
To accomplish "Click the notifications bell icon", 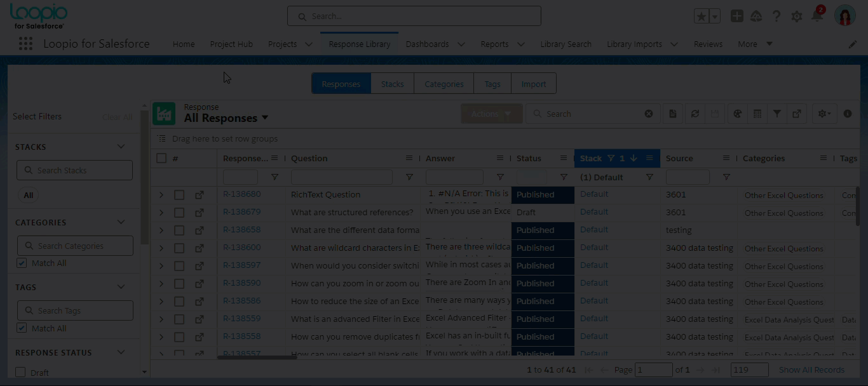I will [x=817, y=17].
